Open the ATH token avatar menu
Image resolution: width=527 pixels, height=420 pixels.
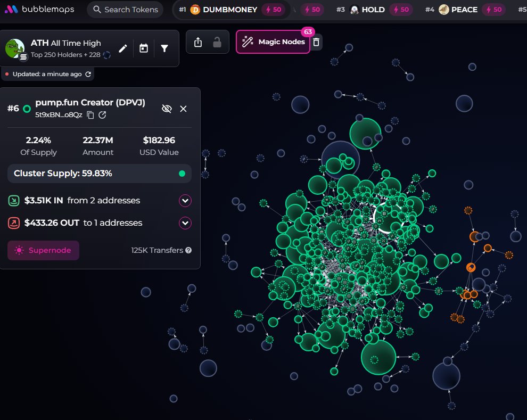(15, 48)
